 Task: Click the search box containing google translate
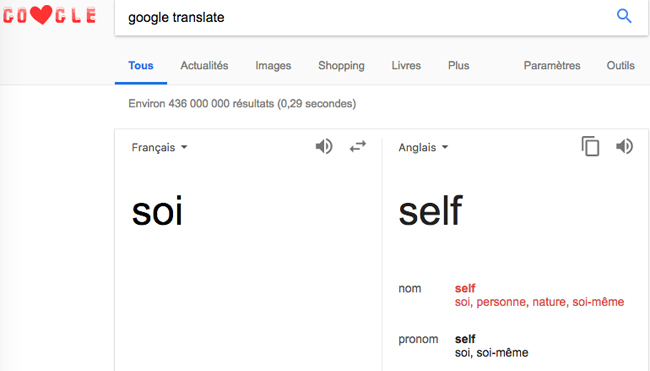365,17
